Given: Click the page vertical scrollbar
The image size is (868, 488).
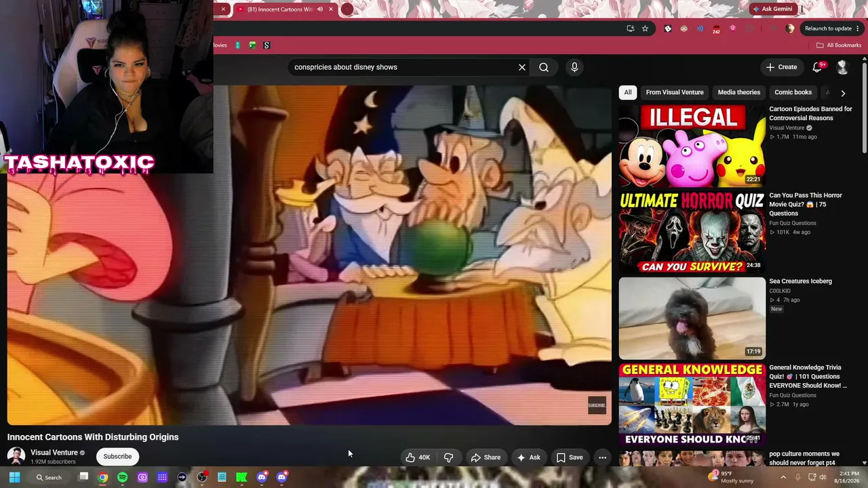Looking at the screenshot, I should click(x=865, y=108).
